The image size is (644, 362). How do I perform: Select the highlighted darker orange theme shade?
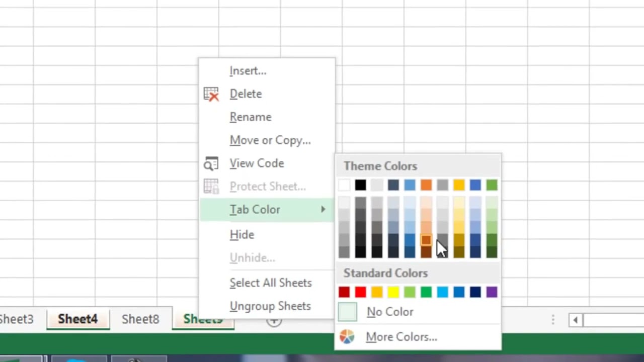click(x=426, y=240)
